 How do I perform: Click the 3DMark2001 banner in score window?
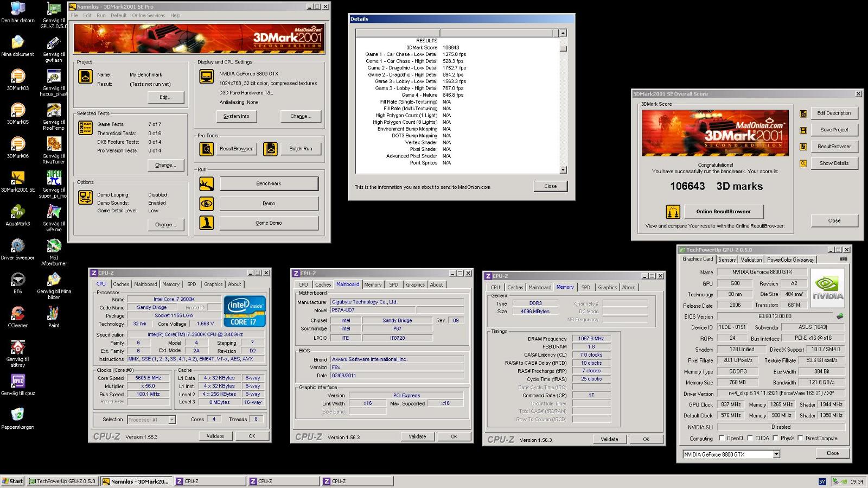[714, 133]
